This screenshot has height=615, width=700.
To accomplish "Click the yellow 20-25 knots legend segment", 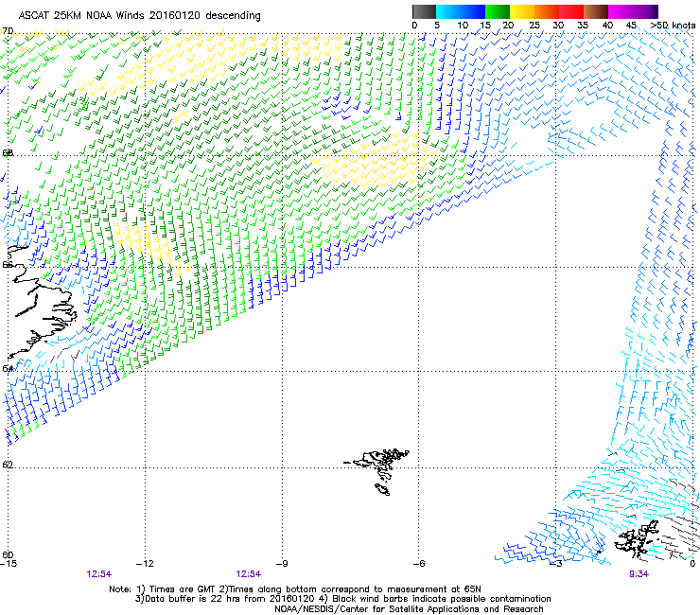I will pyautogui.click(x=522, y=11).
